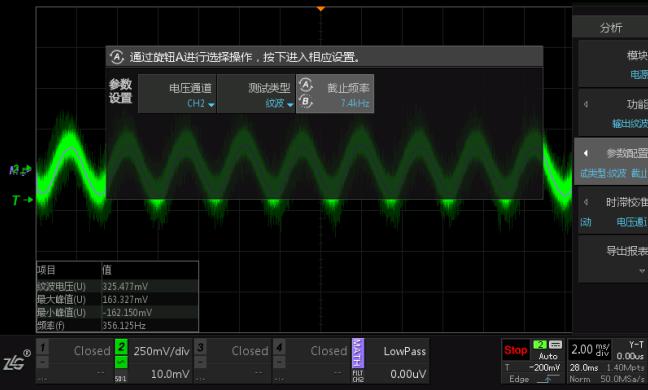Click the channel 2 coupling icon under the number
Screen dimensions: 648x390
(121, 362)
